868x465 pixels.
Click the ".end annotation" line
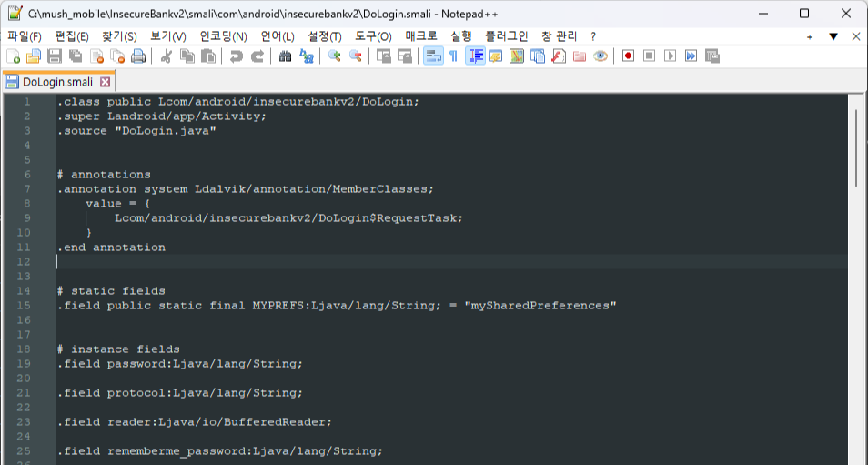(111, 248)
